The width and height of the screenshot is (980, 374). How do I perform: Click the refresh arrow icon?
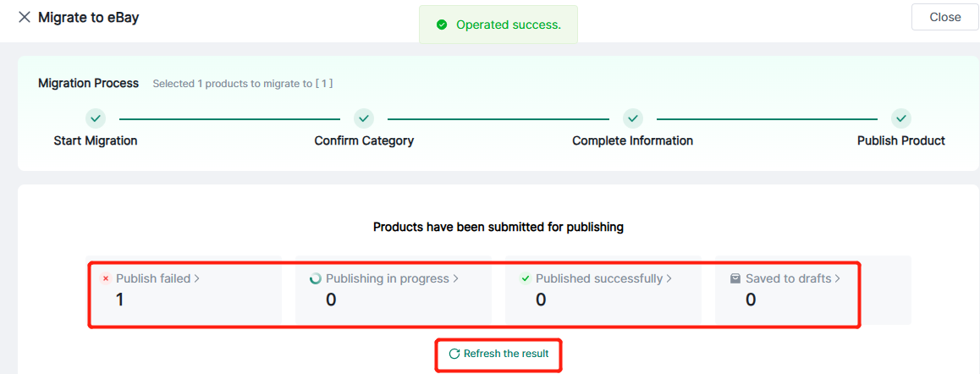(x=454, y=354)
